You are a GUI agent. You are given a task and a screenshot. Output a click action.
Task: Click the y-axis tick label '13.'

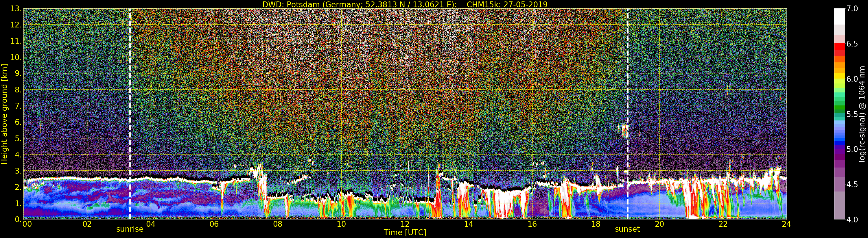click(16, 9)
